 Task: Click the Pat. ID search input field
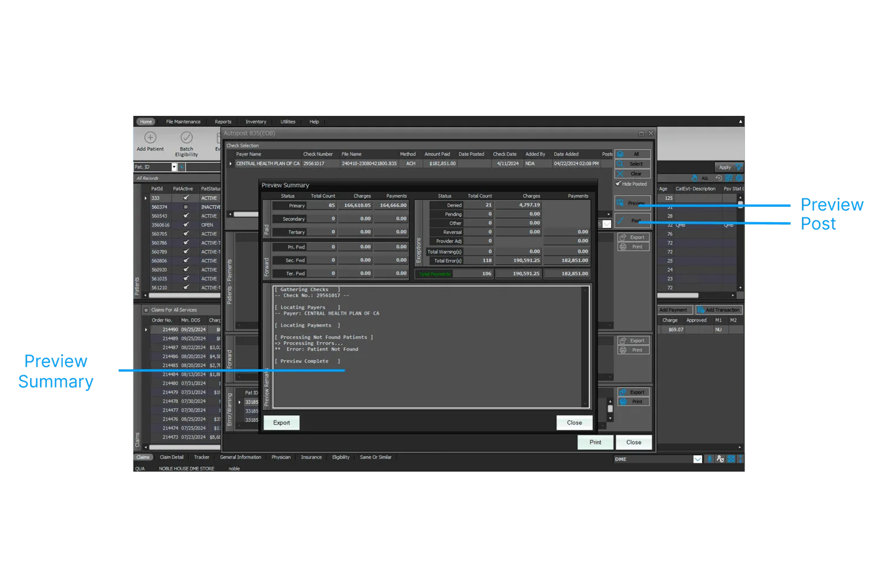(x=203, y=167)
